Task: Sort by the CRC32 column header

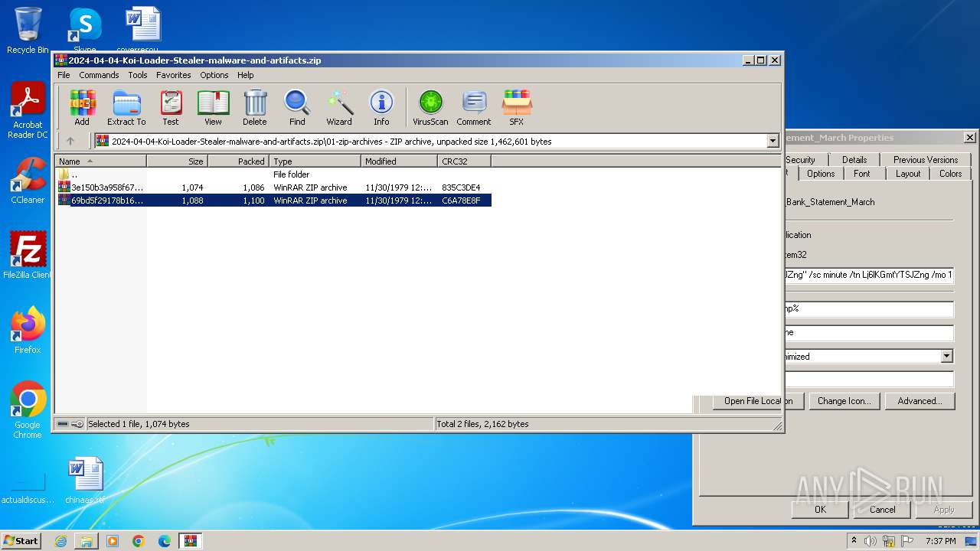Action: coord(464,161)
